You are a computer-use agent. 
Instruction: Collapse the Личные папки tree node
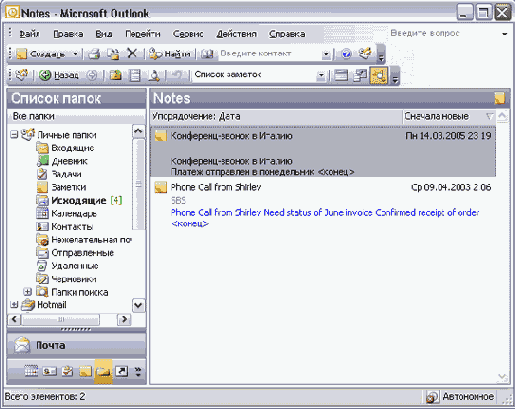pyautogui.click(x=14, y=135)
